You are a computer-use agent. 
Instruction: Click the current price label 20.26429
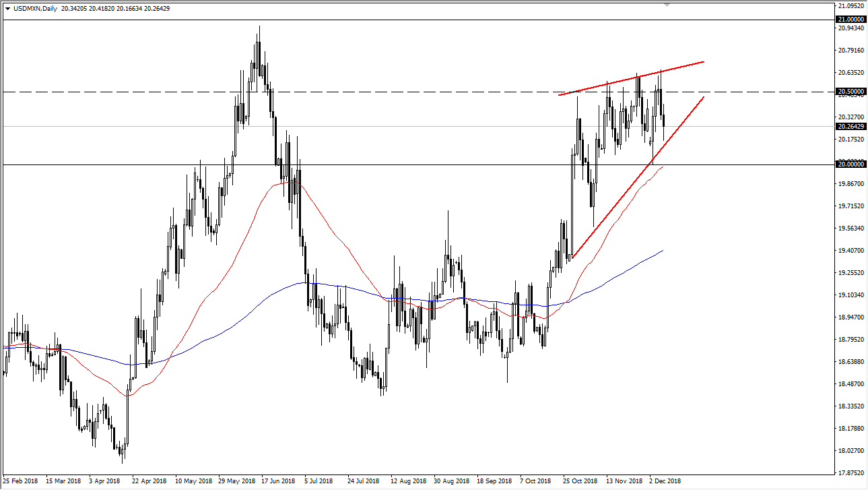pyautogui.click(x=850, y=126)
